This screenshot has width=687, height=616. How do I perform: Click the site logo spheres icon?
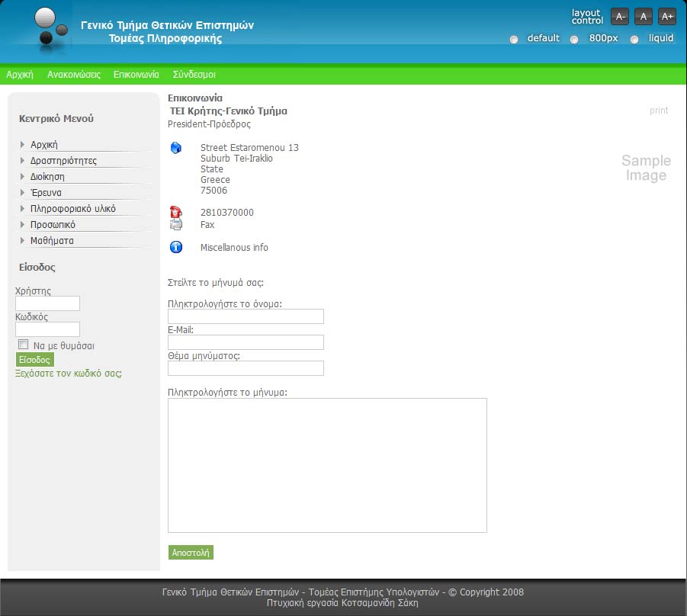pyautogui.click(x=50, y=27)
